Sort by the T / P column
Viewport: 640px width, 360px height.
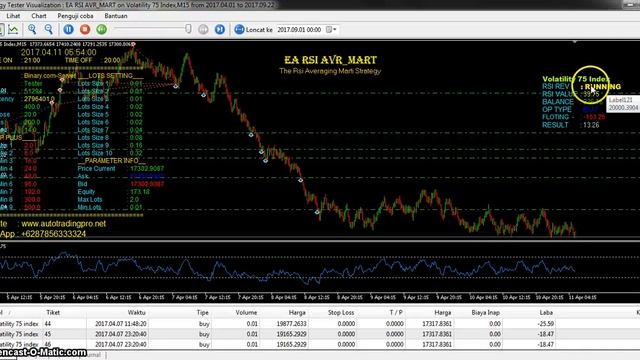(396, 312)
